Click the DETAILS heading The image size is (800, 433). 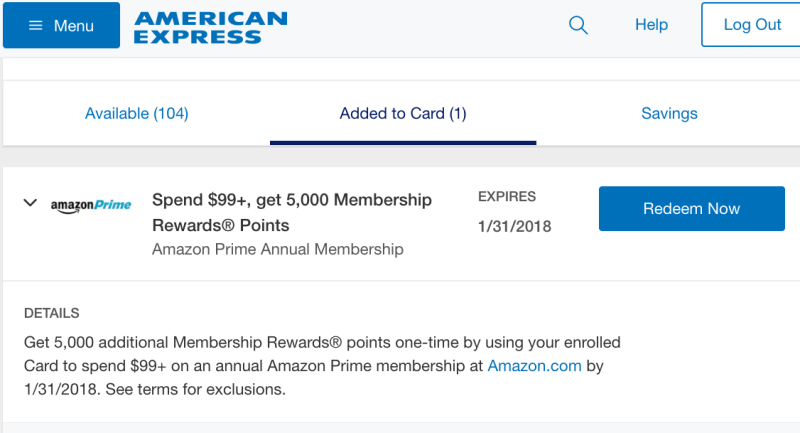tap(52, 313)
